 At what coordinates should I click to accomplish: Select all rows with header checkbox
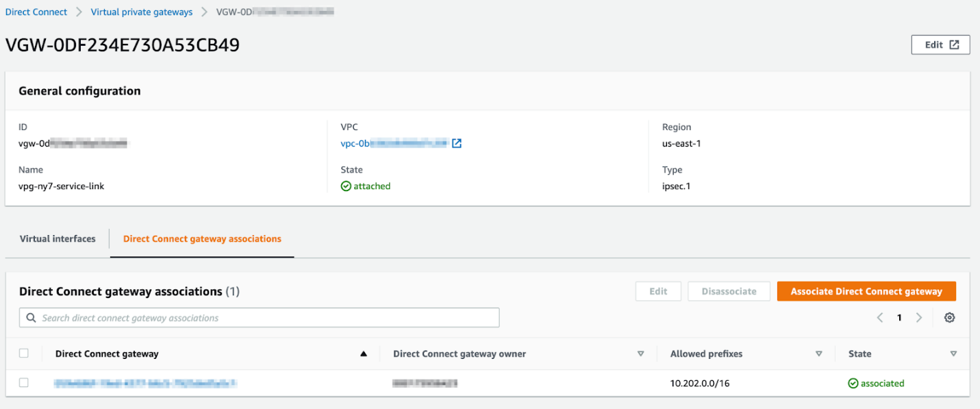[24, 354]
